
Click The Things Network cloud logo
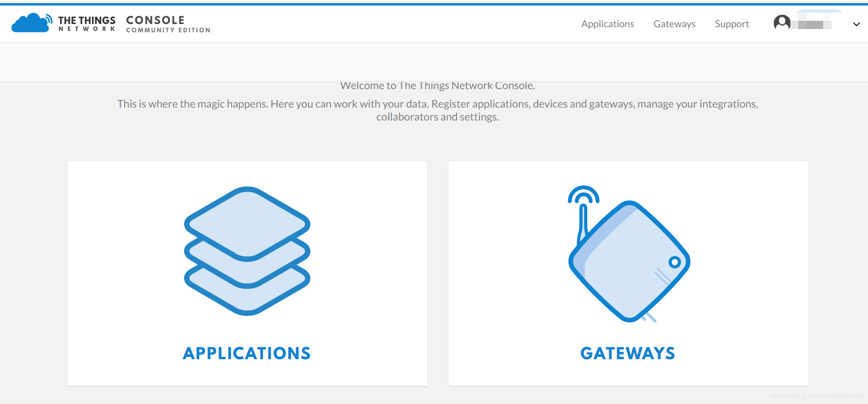[x=31, y=23]
